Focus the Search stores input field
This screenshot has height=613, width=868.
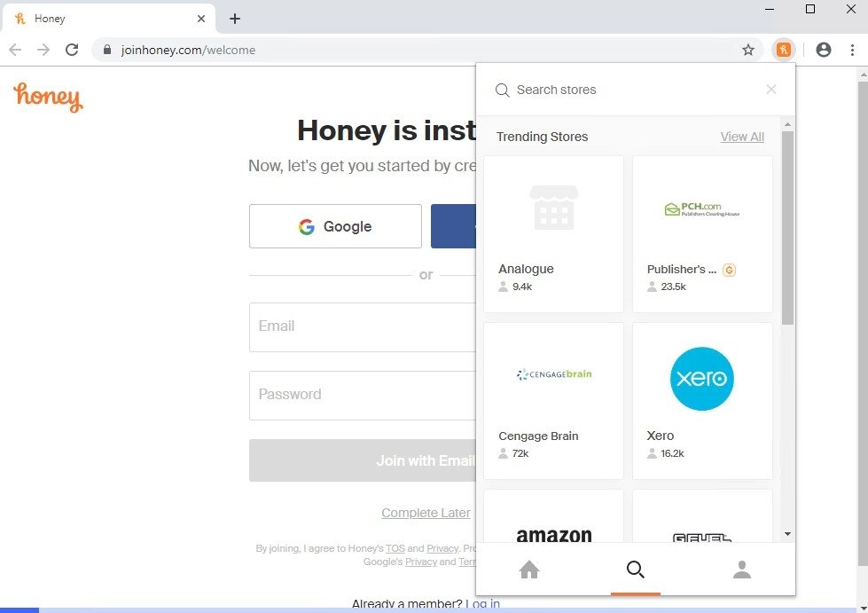click(x=637, y=90)
